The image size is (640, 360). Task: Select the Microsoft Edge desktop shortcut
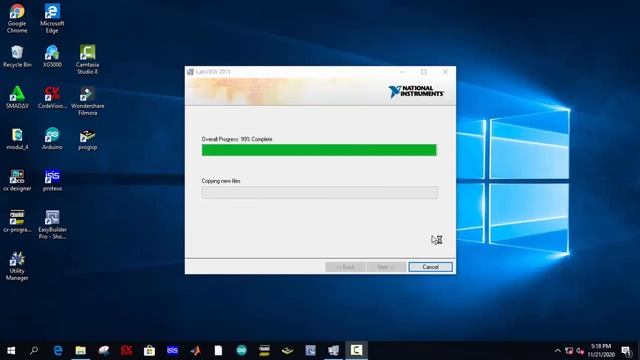(x=52, y=18)
